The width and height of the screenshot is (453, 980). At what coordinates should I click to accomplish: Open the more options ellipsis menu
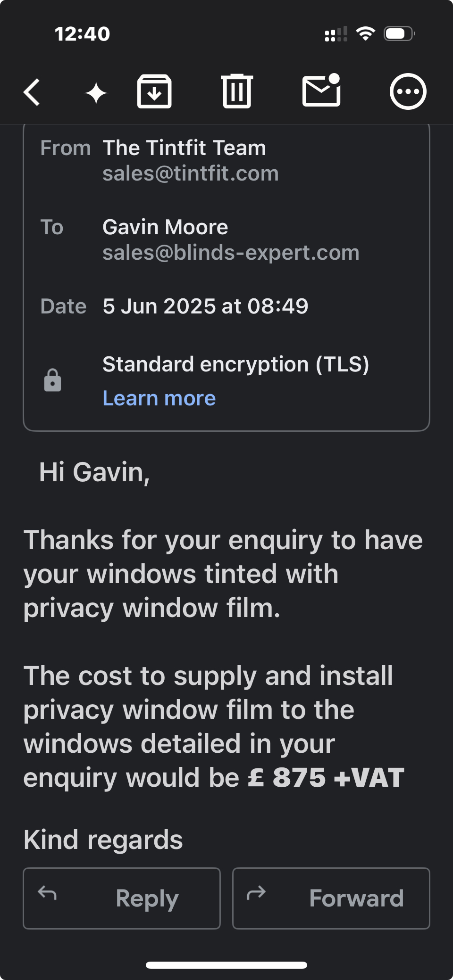pyautogui.click(x=408, y=91)
